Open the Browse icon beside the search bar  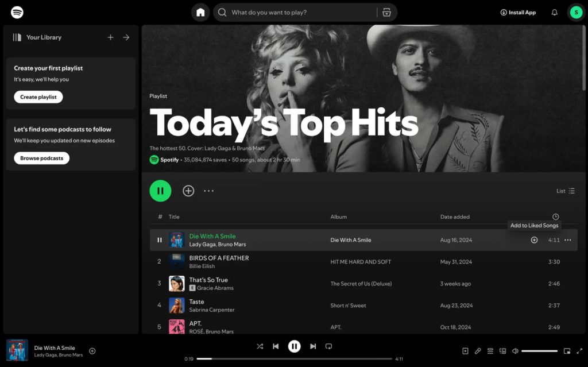386,11
